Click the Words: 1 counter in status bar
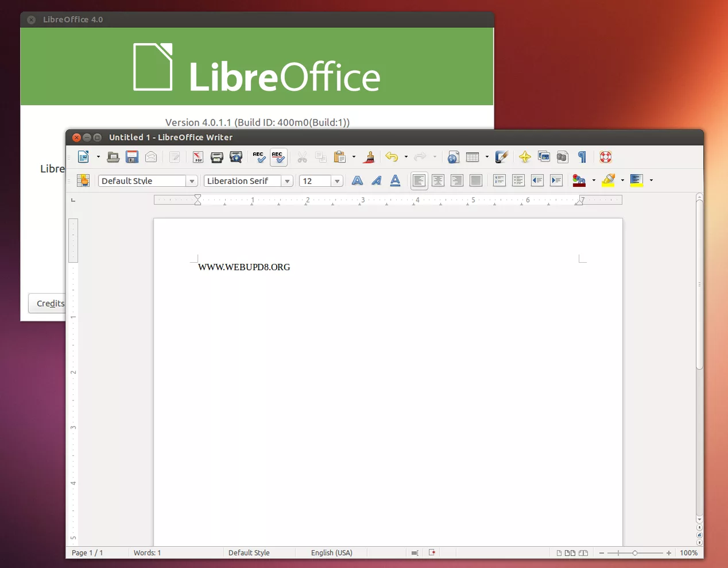 147,553
